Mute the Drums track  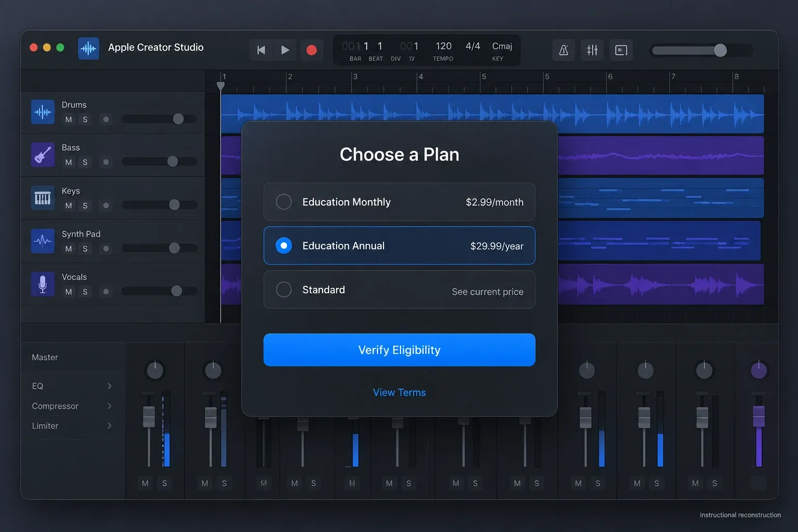69,119
